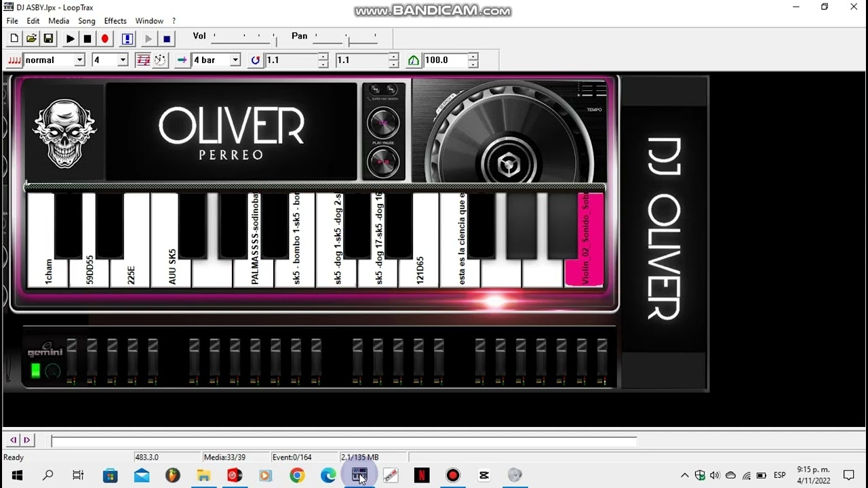This screenshot has width=868, height=488.
Task: Click the green tempo metronome icon
Action: (414, 60)
